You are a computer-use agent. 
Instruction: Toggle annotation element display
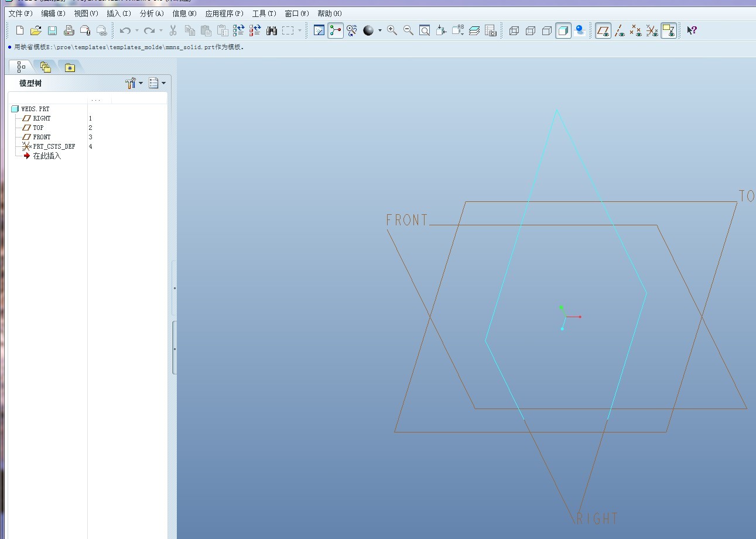tap(669, 30)
